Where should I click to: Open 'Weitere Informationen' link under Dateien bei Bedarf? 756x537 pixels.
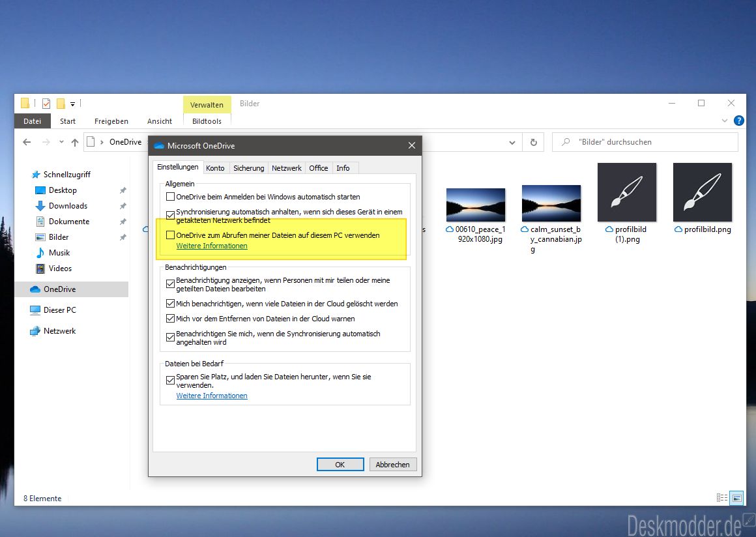tap(212, 396)
